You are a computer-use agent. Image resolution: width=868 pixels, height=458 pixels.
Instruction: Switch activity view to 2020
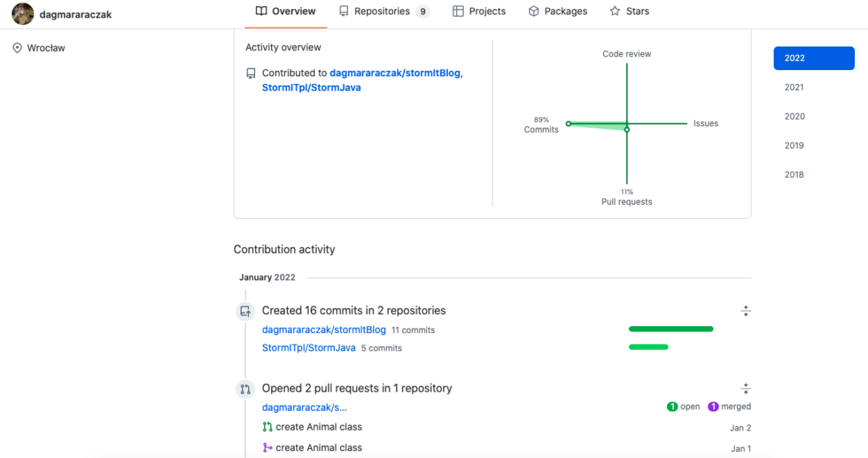tap(794, 116)
